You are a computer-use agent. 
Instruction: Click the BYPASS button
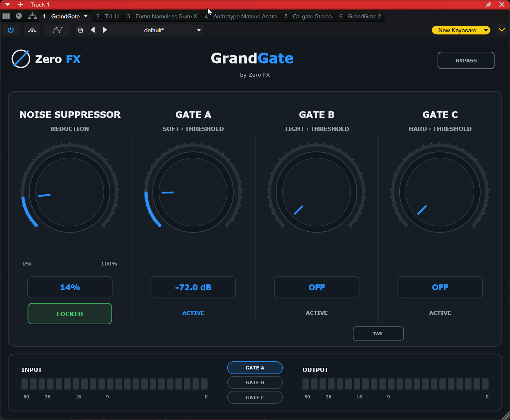pyautogui.click(x=466, y=60)
